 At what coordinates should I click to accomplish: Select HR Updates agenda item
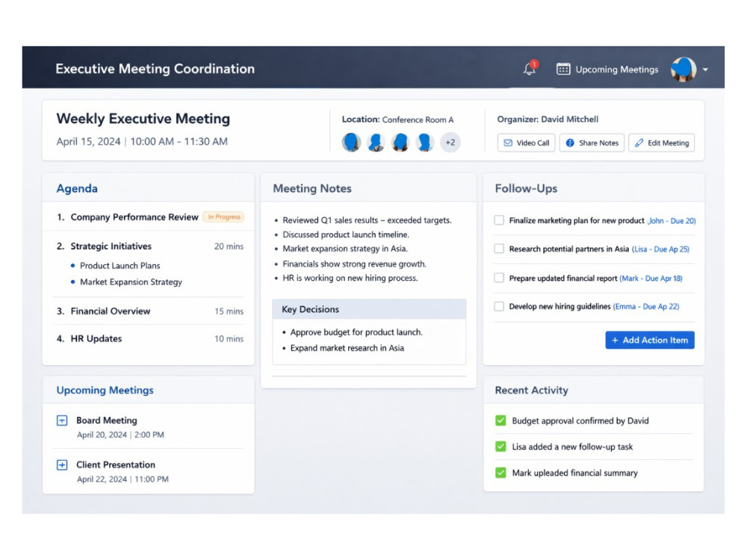(96, 338)
